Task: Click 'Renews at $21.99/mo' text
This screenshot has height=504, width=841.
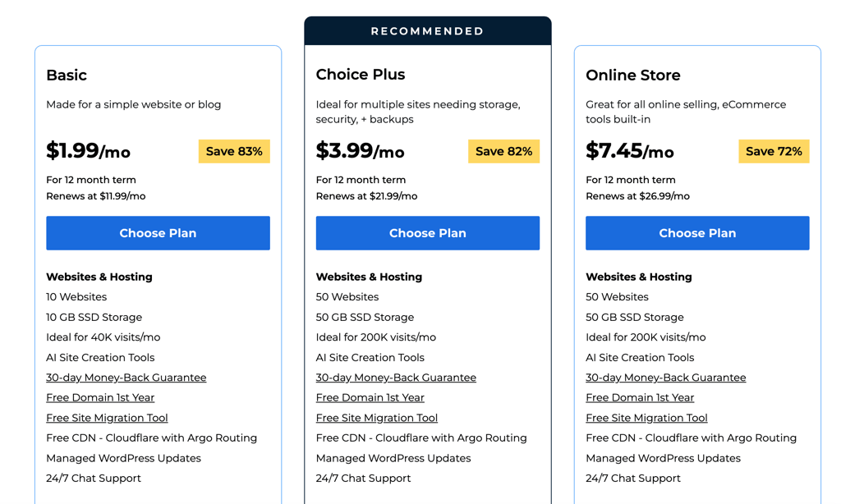Action: tap(366, 196)
